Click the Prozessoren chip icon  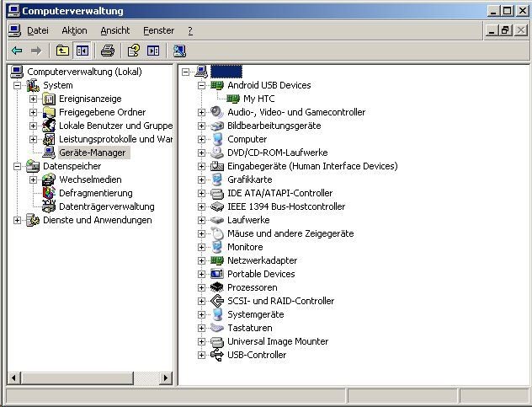217,287
